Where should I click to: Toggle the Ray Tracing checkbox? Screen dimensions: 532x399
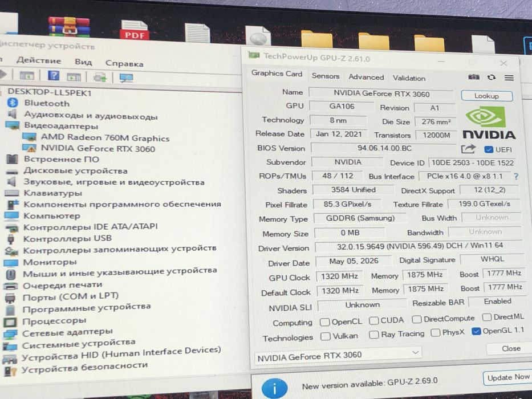tap(373, 335)
